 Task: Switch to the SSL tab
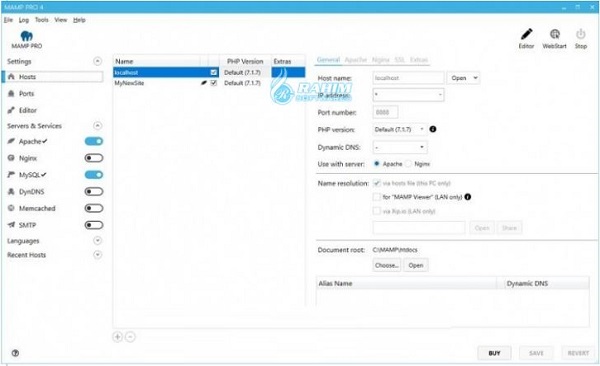[399, 60]
